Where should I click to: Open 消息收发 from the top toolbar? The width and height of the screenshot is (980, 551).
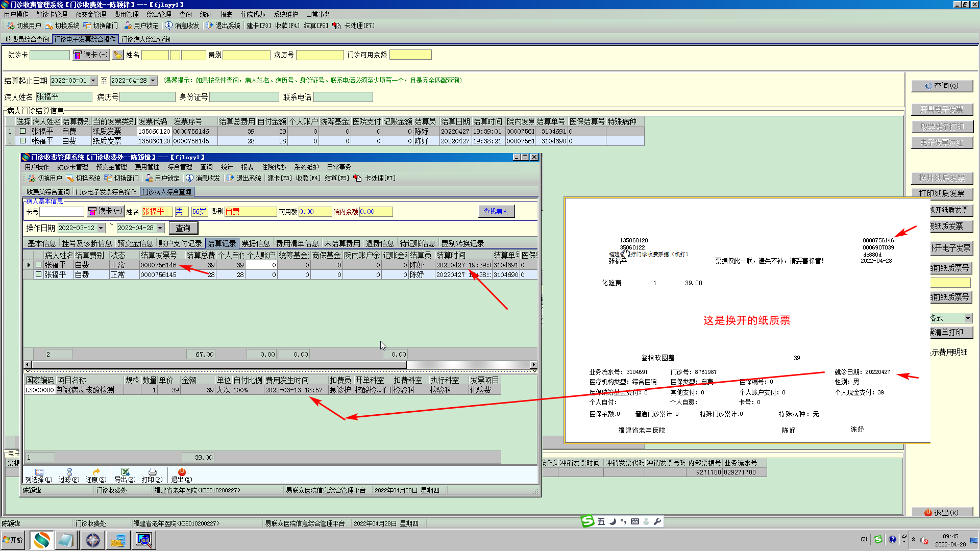click(169, 26)
